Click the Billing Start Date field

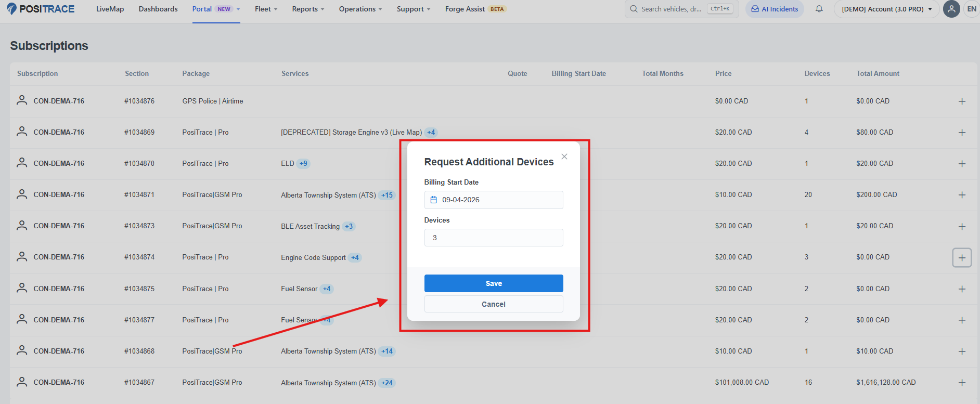click(494, 200)
